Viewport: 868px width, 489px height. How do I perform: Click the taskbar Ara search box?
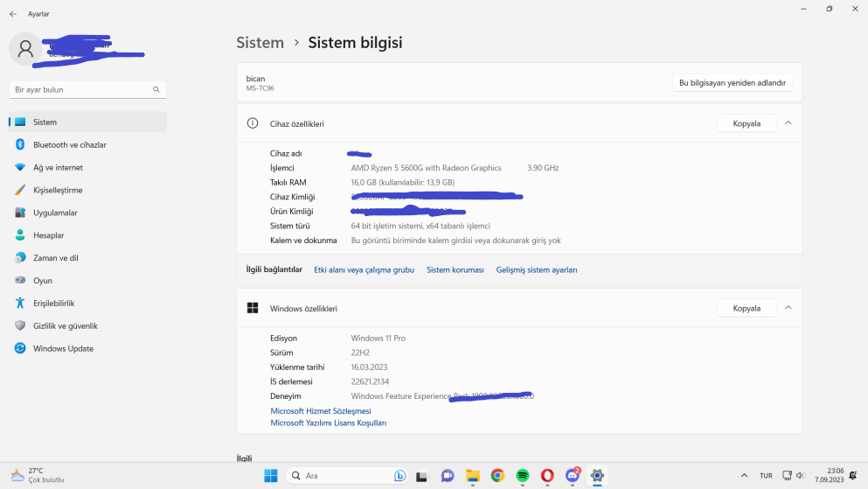pos(346,476)
